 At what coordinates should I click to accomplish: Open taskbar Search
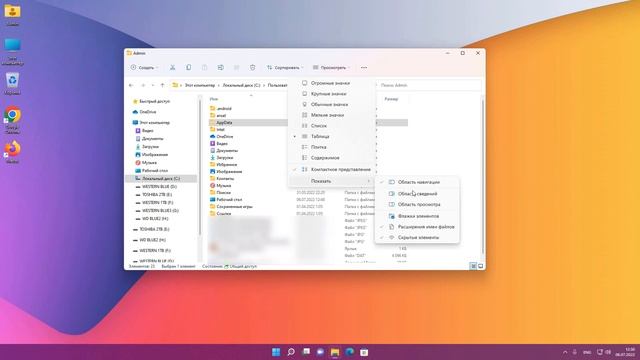tap(291, 352)
